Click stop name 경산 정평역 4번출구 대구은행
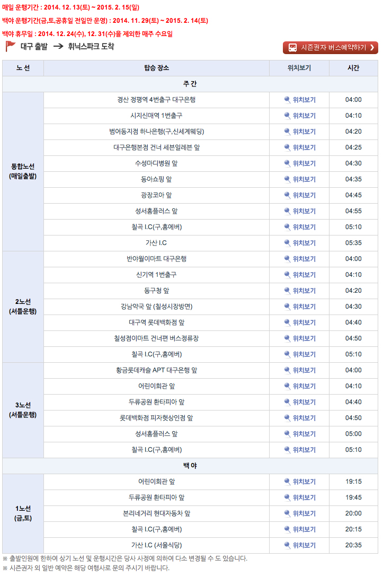The height and width of the screenshot is (576, 392). pyautogui.click(x=156, y=100)
